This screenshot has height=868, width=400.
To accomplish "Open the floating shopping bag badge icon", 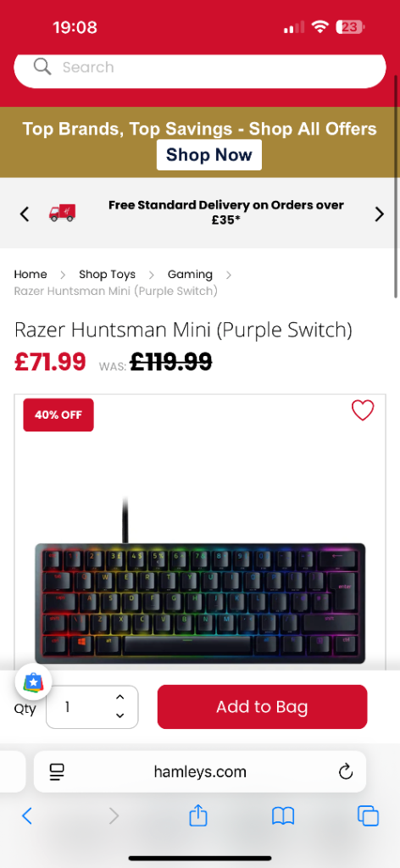I will point(33,681).
